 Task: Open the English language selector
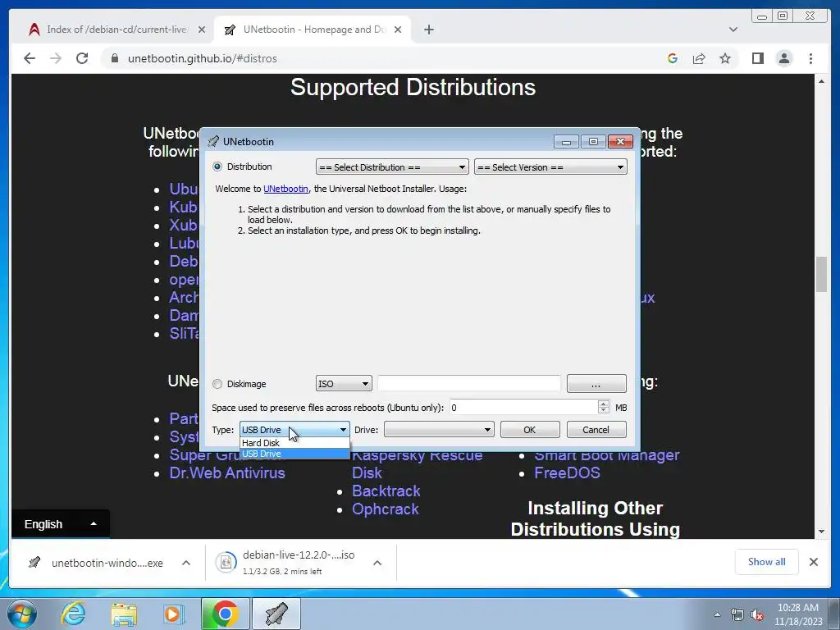coord(61,524)
